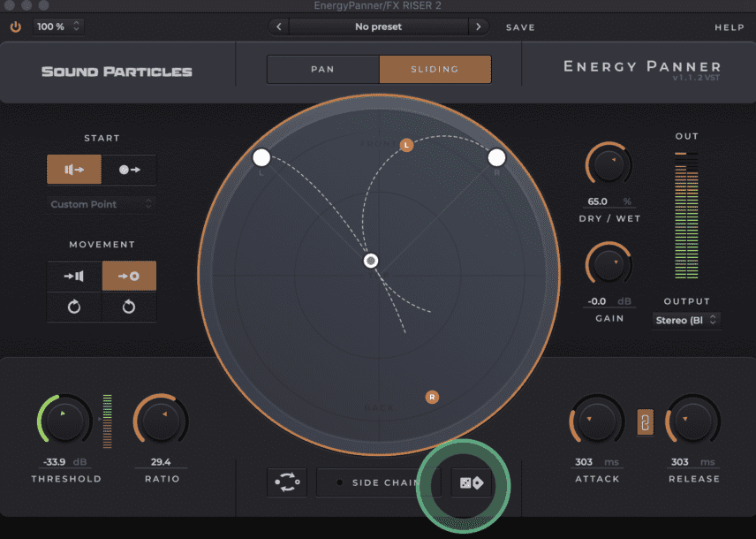Open the Output format Stereo dropdown
756x539 pixels.
point(686,321)
